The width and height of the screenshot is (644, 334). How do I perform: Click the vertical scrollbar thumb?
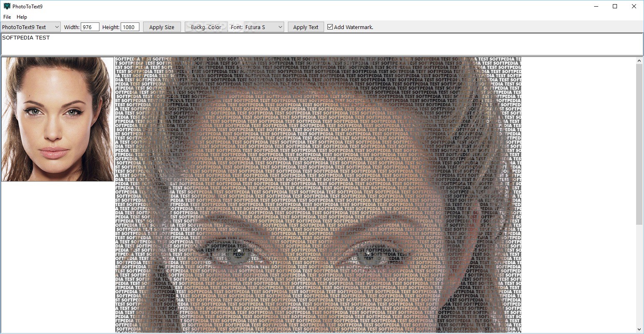(x=639, y=144)
